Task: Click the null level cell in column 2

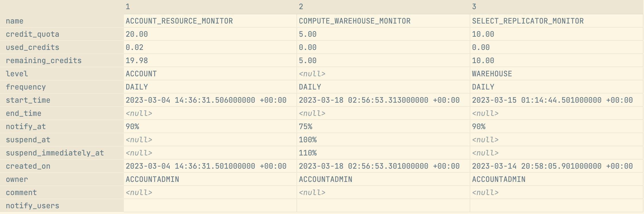Action: pyautogui.click(x=383, y=74)
